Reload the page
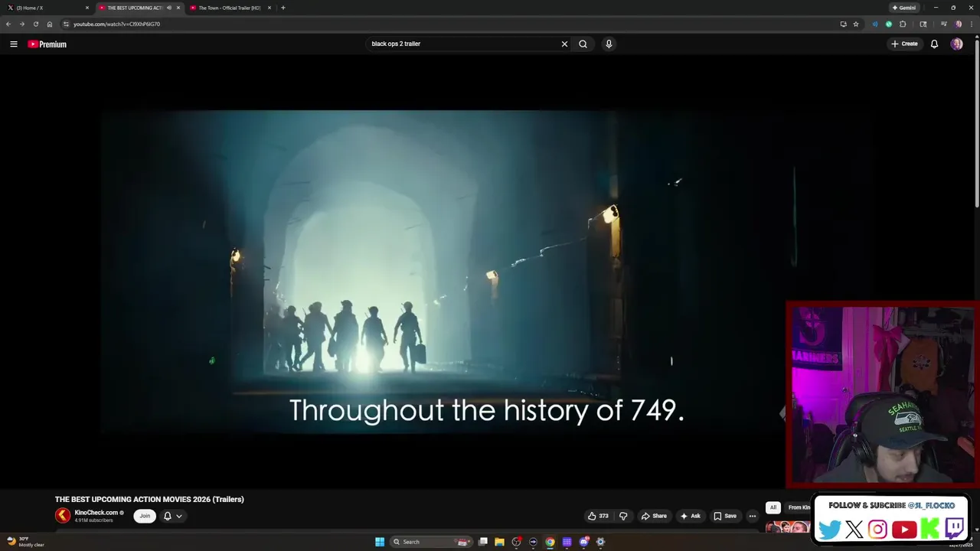 (35, 24)
